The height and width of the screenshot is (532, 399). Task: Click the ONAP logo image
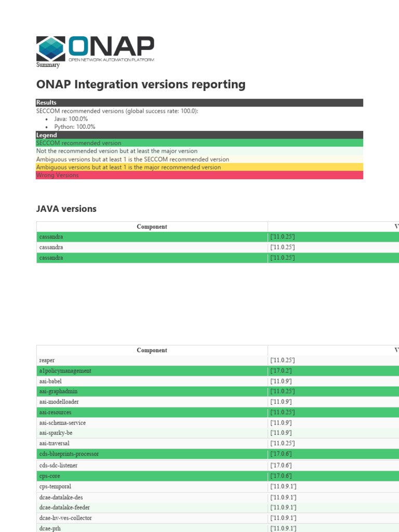96,49
